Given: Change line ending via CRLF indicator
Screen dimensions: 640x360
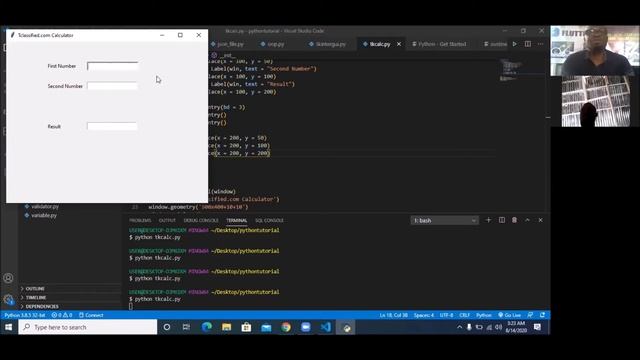Looking at the screenshot, I should 464,315.
